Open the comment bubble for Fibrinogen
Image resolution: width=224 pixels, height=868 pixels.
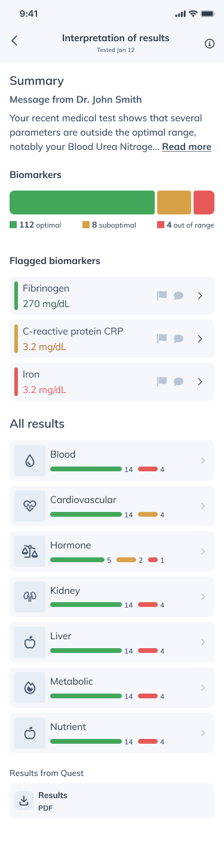(x=179, y=296)
